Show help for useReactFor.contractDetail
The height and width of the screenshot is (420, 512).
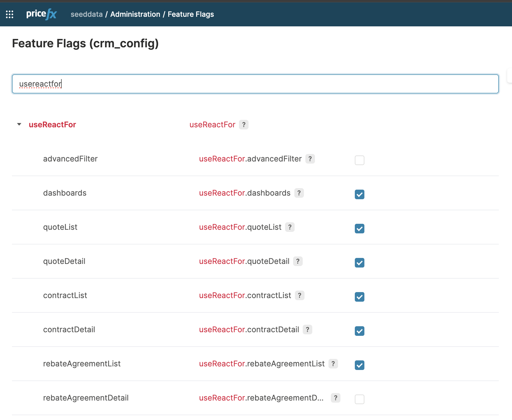pyautogui.click(x=307, y=330)
